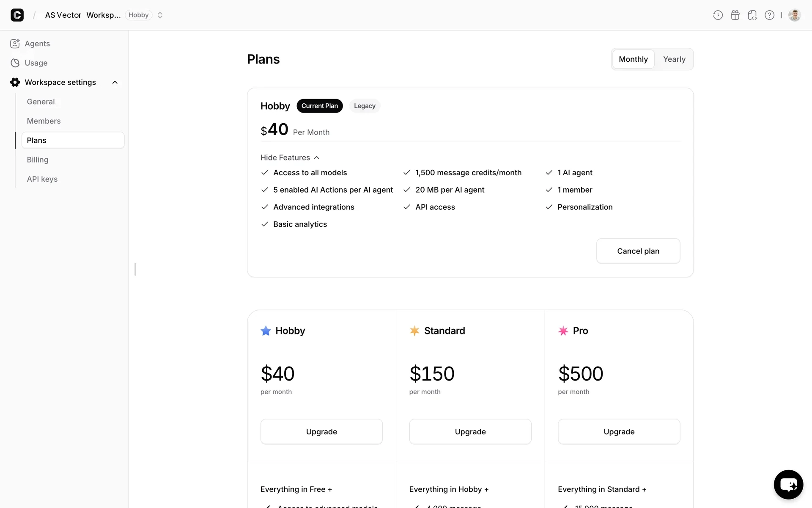Open the gift box icon in header

coord(735,15)
